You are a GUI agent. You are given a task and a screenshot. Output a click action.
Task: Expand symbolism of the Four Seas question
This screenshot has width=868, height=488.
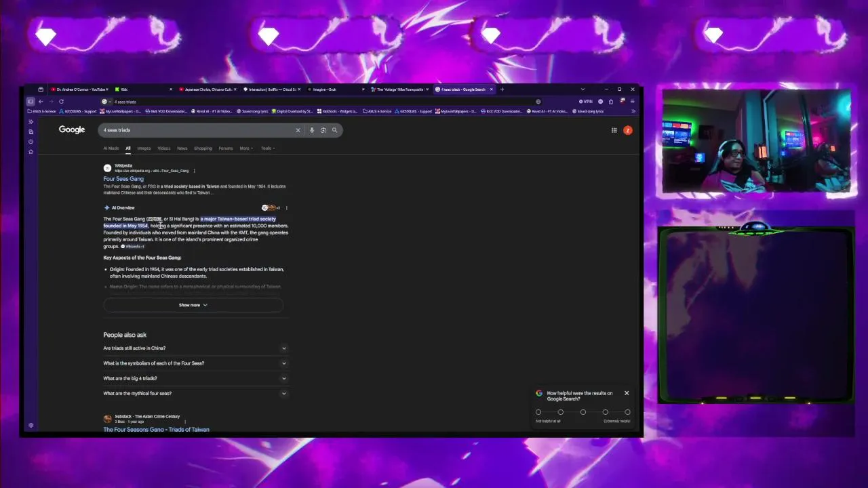pos(195,363)
